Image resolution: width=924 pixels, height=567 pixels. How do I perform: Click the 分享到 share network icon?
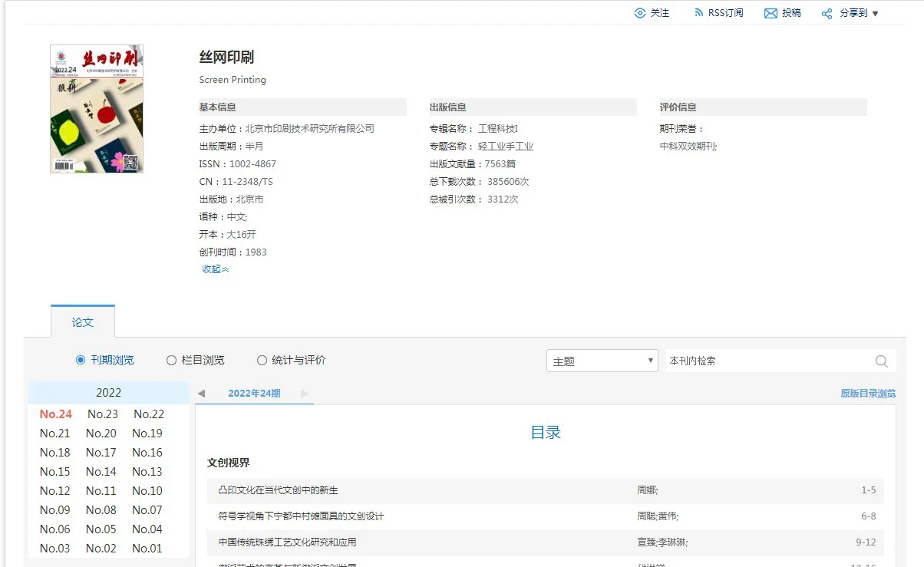tap(826, 12)
